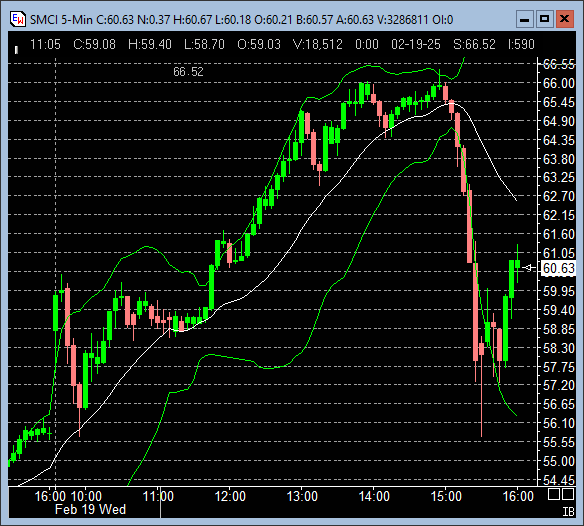This screenshot has width=584, height=526.
Task: Click the white marker beside 11:05 in data bar
Action: [x=16, y=50]
